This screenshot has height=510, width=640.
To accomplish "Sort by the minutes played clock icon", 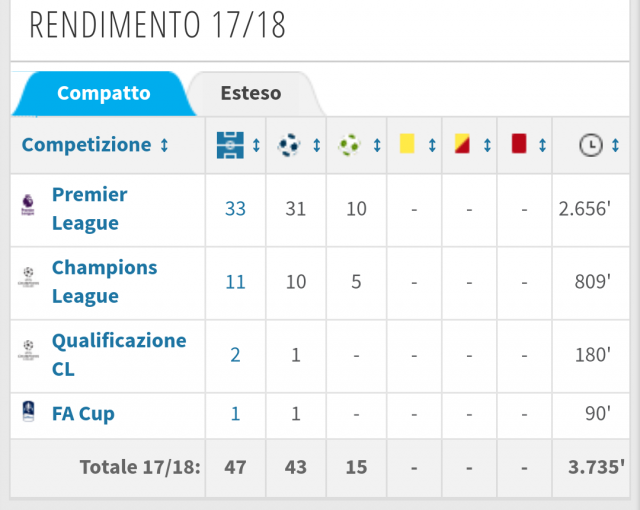I will pos(591,145).
